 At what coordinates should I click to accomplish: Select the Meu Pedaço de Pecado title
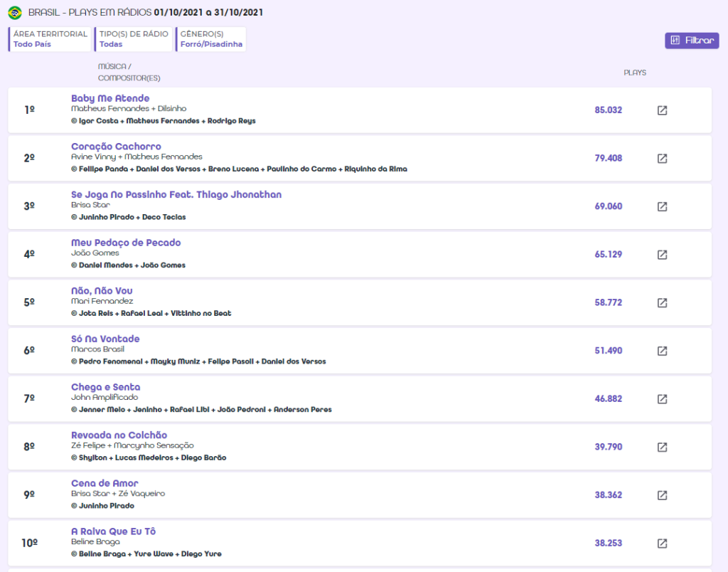pyautogui.click(x=126, y=243)
